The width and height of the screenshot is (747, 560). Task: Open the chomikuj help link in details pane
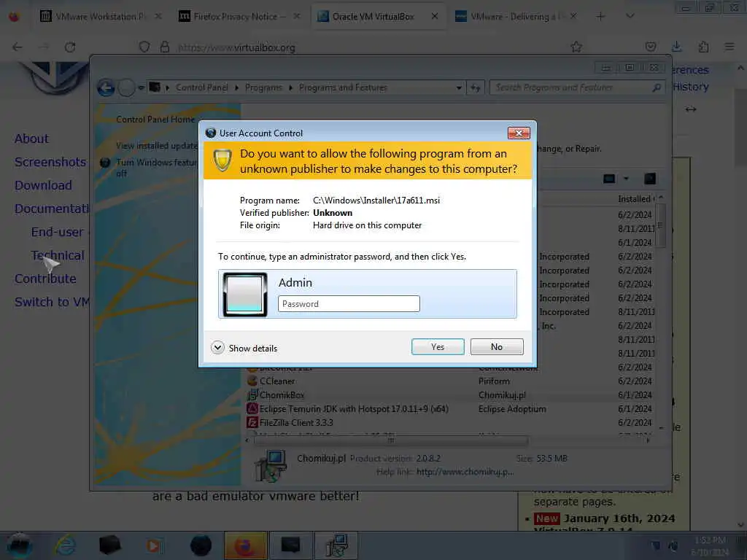pyautogui.click(x=465, y=472)
